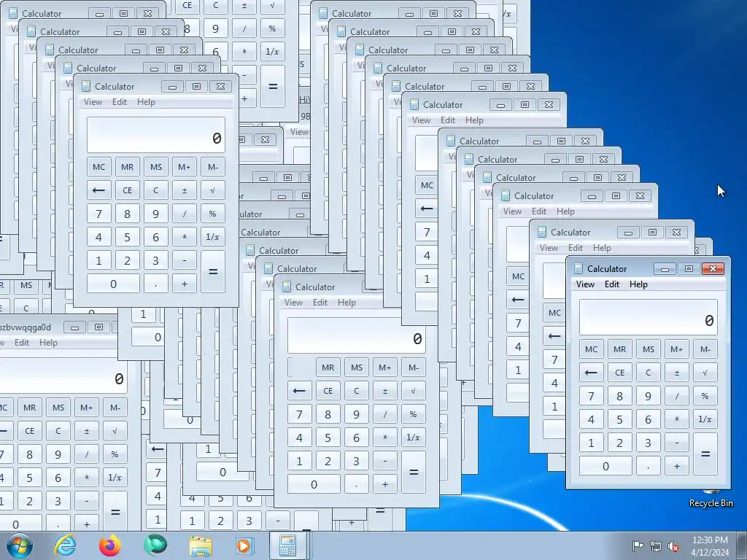The image size is (747, 560).
Task: Click the Calculator taskbar group button
Action: (289, 545)
